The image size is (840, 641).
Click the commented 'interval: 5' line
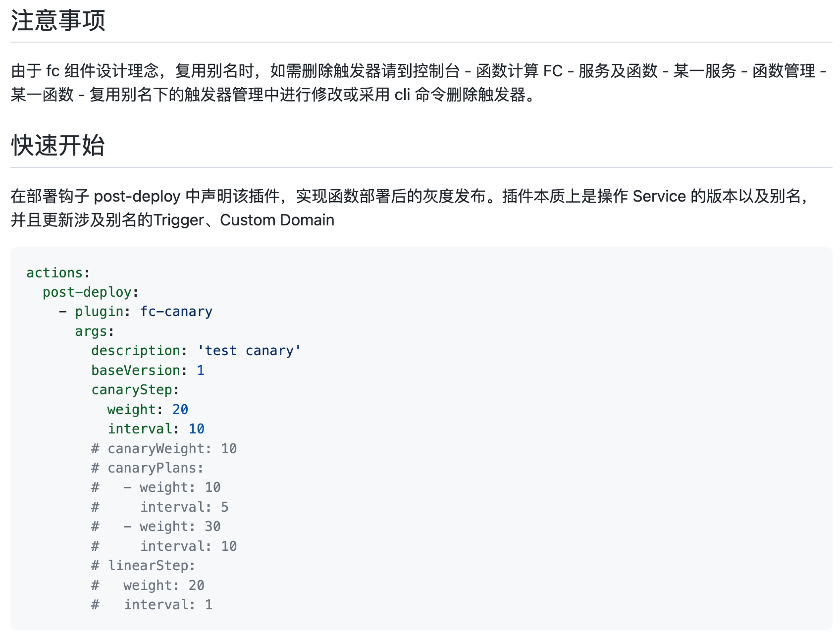[184, 507]
